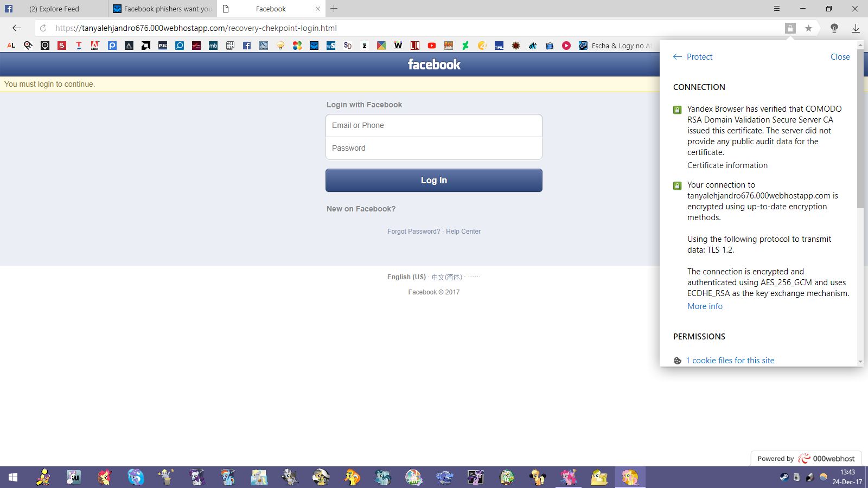868x488 pixels.
Task: Select English (US) language link
Action: point(406,277)
